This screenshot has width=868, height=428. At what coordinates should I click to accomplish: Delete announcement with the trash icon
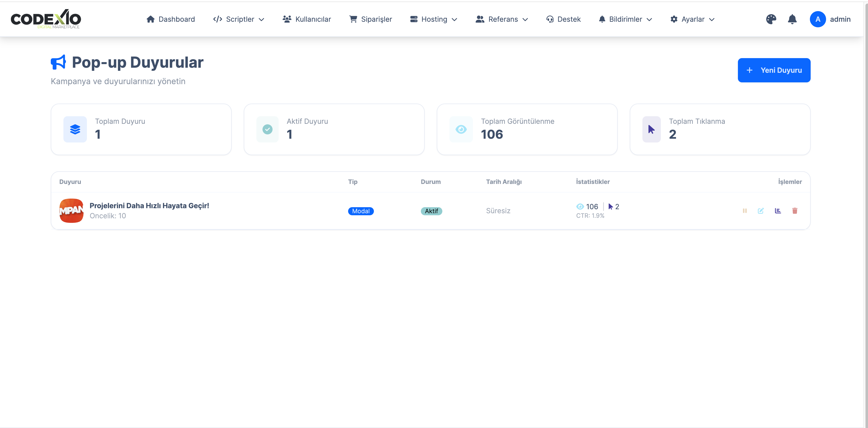[x=794, y=211]
